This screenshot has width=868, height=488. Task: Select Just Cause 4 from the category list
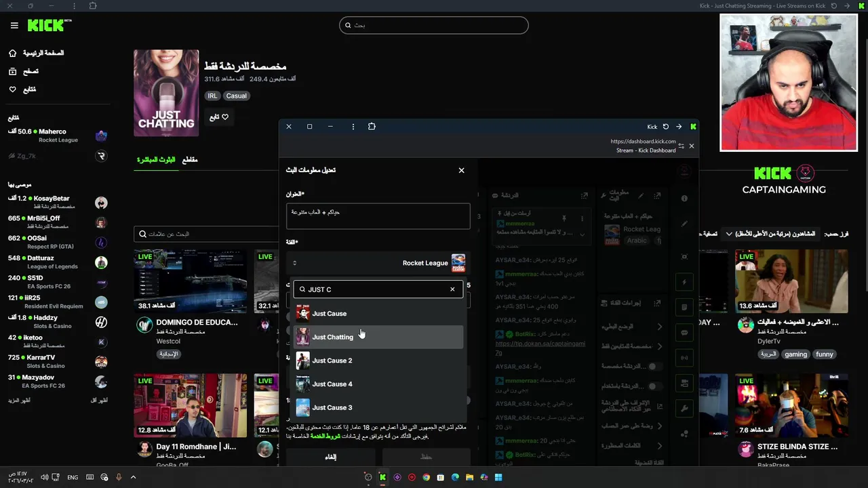(x=378, y=384)
